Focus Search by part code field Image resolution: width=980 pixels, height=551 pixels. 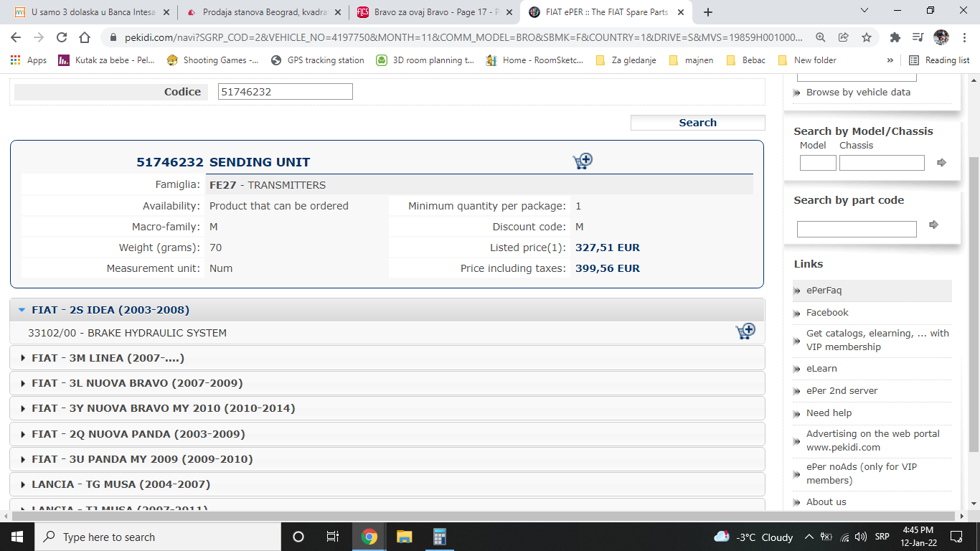point(857,229)
